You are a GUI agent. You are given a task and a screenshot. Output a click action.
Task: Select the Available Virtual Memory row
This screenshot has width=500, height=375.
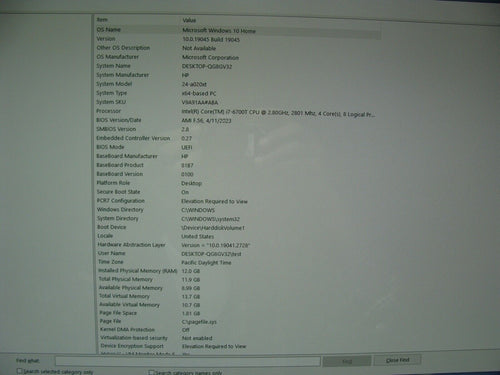[x=237, y=305]
